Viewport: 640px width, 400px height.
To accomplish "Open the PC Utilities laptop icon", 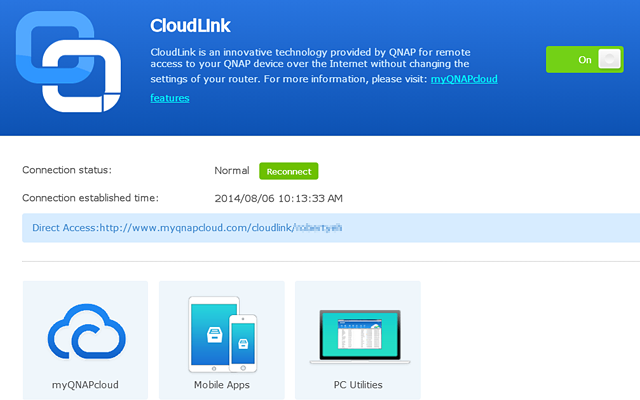I will click(x=357, y=335).
